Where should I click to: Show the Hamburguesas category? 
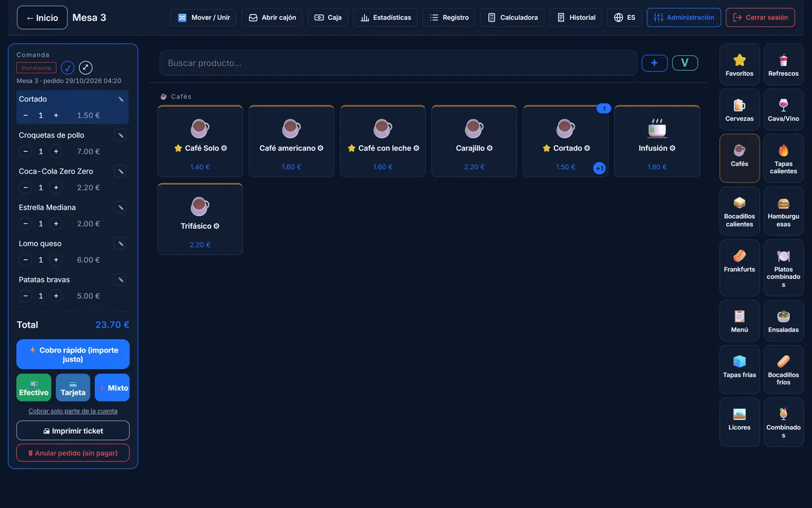[x=783, y=211]
